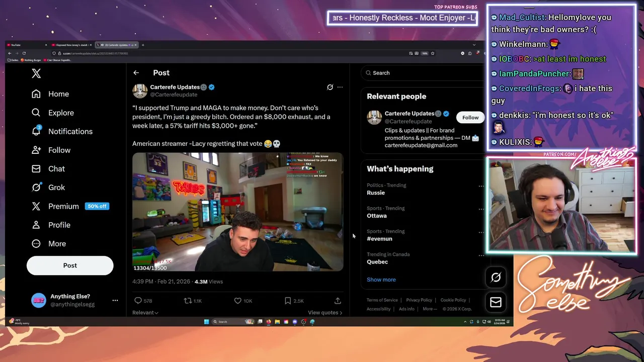Screen dimensions: 644x362
Task: Open View quotes link
Action: [325, 313]
